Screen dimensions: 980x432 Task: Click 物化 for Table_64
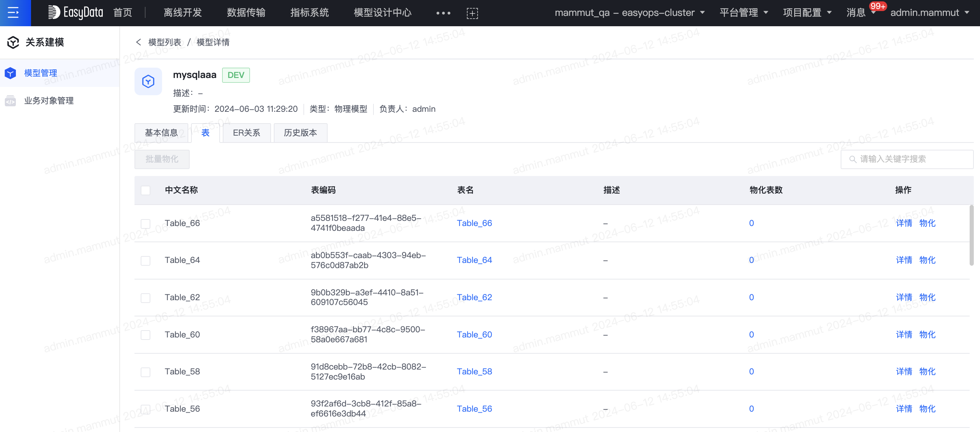pyautogui.click(x=927, y=260)
